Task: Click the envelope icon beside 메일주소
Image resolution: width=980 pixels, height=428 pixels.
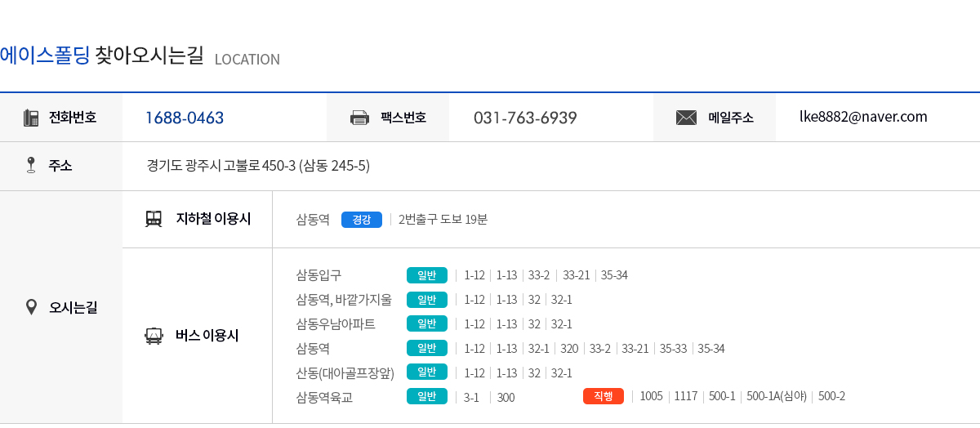Action: tap(686, 118)
